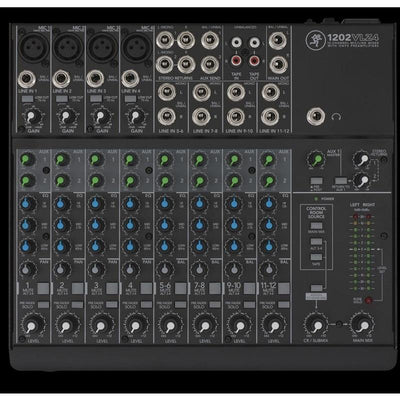Click the STEREO RETURNS 2 knob
The width and height of the screenshot is (400, 400).
tap(361, 181)
